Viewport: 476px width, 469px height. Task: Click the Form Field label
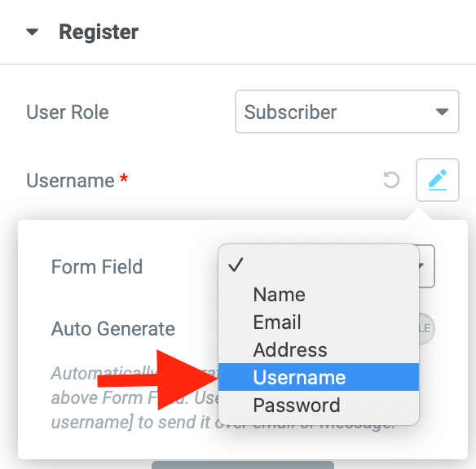[97, 266]
